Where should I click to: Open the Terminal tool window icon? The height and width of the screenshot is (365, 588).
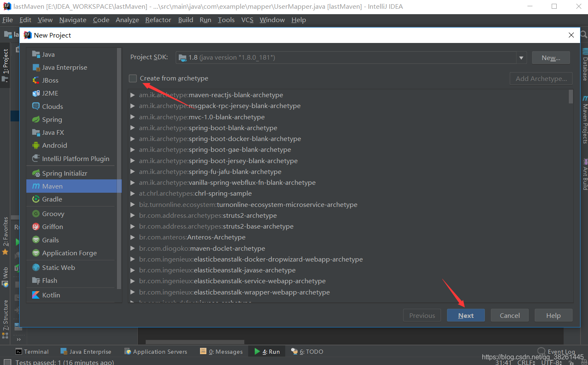19,352
